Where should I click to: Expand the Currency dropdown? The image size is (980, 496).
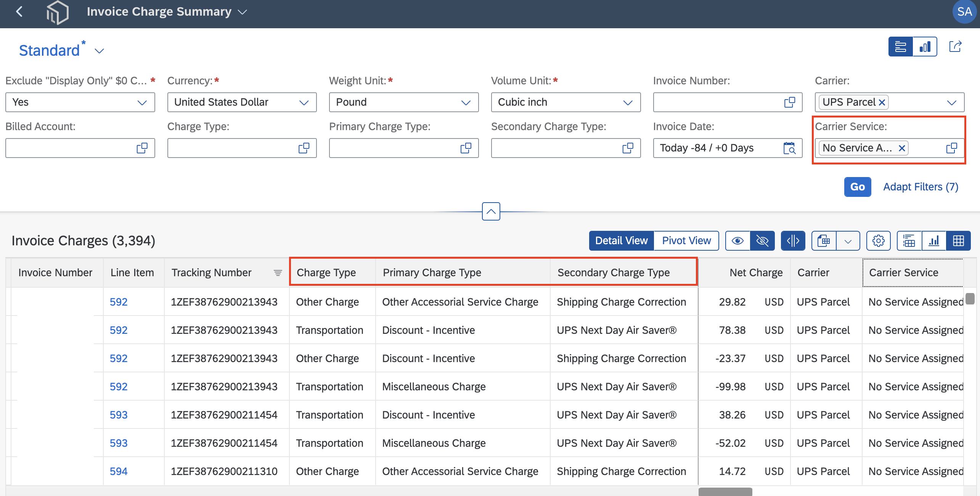[x=242, y=102]
